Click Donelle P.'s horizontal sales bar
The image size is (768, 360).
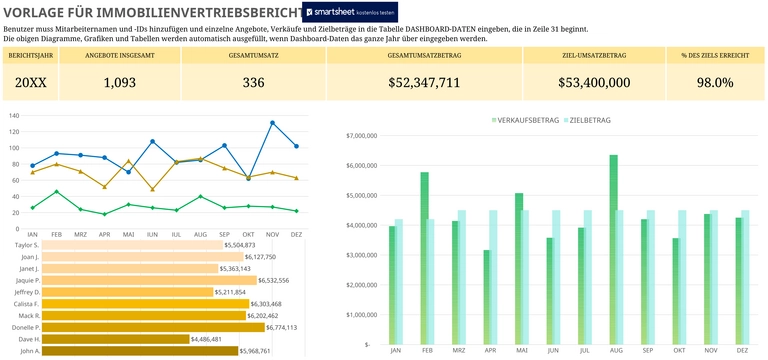coord(153,327)
